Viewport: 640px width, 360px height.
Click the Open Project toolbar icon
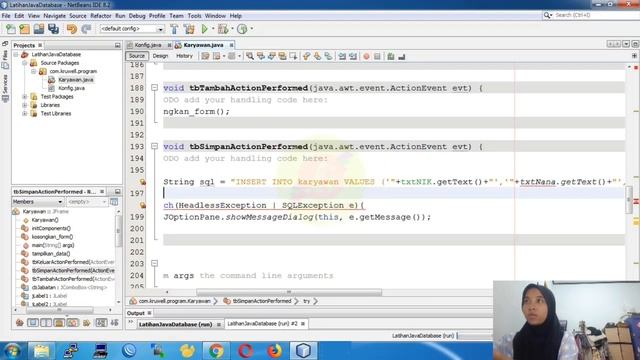coord(39,29)
